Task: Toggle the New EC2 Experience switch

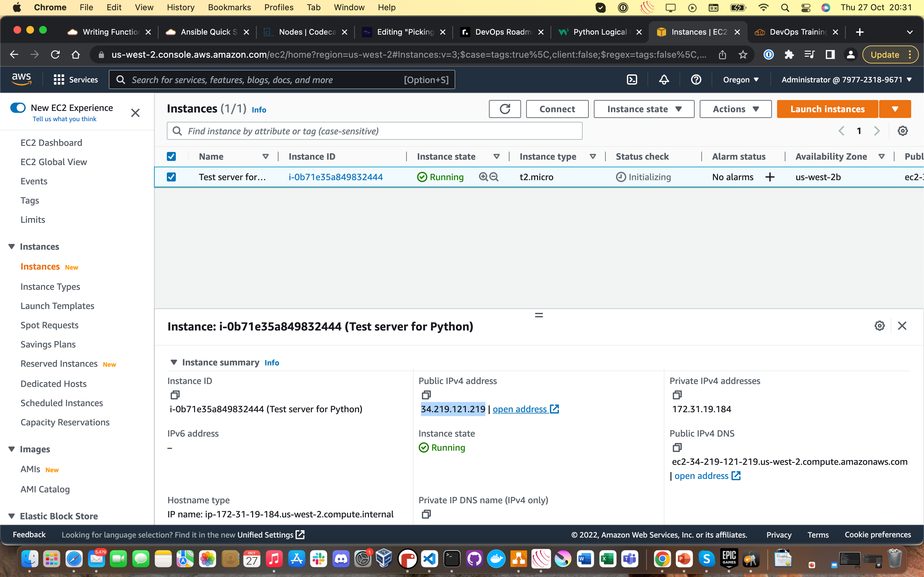Action: 18,108
